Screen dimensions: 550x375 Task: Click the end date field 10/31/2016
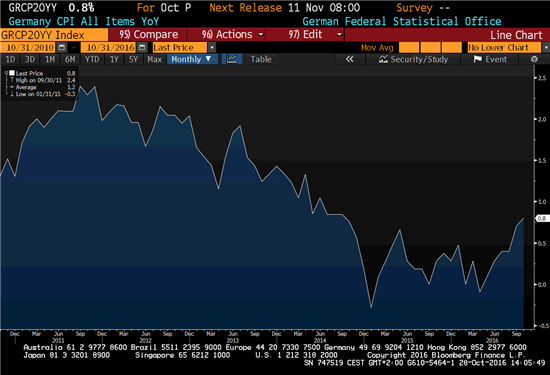coord(108,47)
